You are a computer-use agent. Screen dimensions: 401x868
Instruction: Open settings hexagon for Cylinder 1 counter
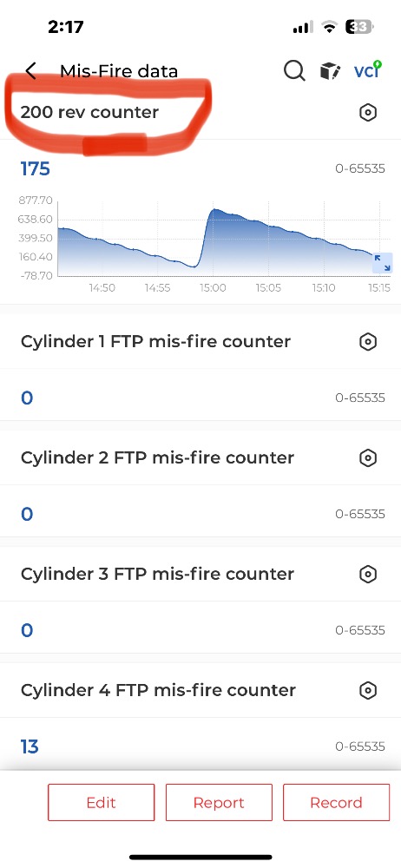pyautogui.click(x=368, y=341)
